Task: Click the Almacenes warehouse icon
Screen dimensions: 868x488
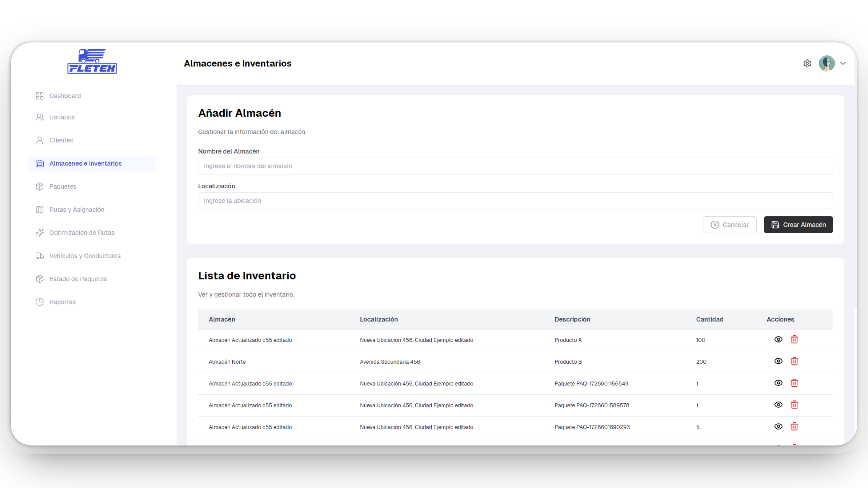Action: pos(40,164)
